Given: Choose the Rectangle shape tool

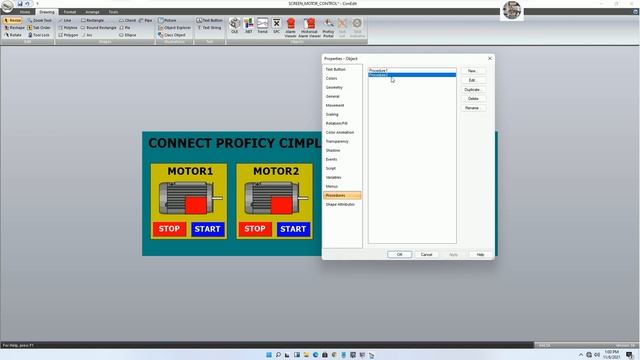Looking at the screenshot, I should tap(93, 20).
